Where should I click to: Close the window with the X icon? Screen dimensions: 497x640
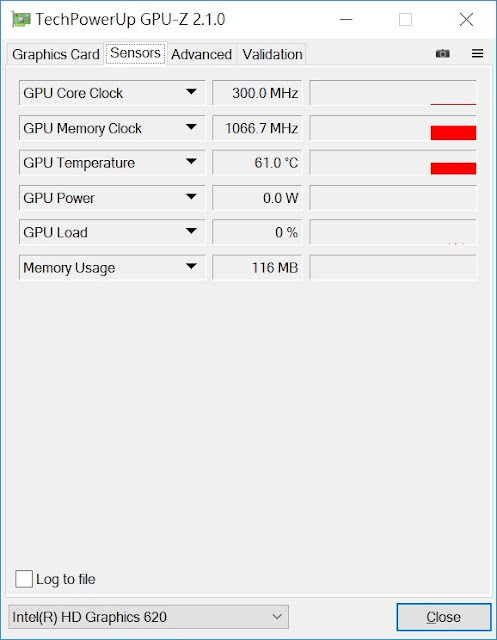click(466, 19)
